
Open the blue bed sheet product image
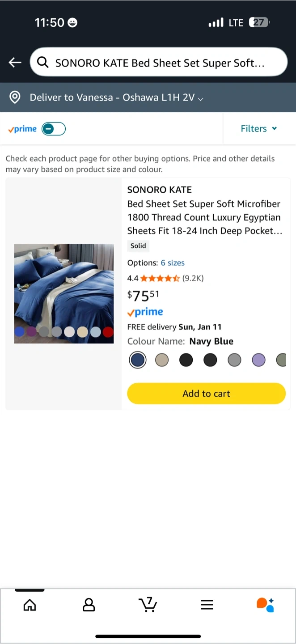(x=64, y=294)
